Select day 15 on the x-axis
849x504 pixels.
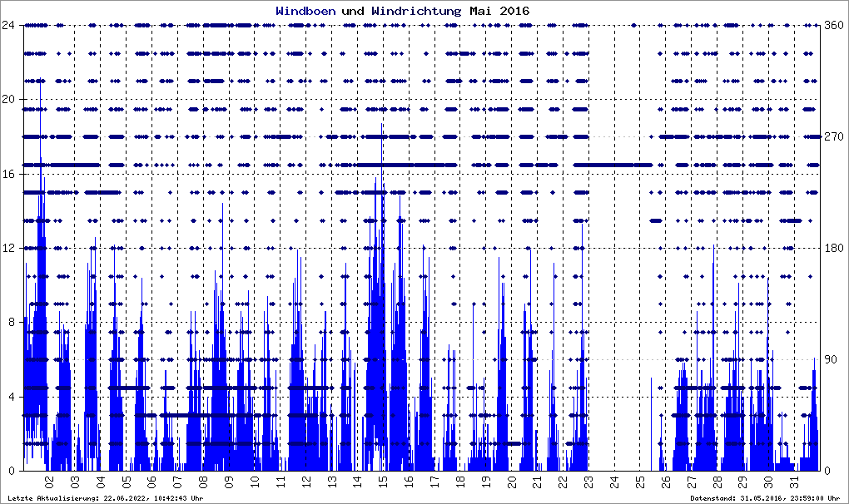click(x=383, y=482)
